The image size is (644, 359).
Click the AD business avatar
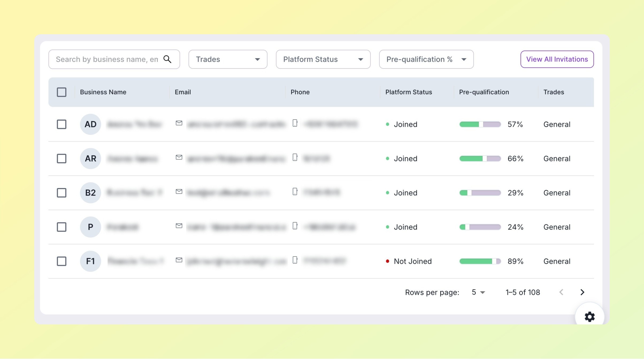pos(90,124)
